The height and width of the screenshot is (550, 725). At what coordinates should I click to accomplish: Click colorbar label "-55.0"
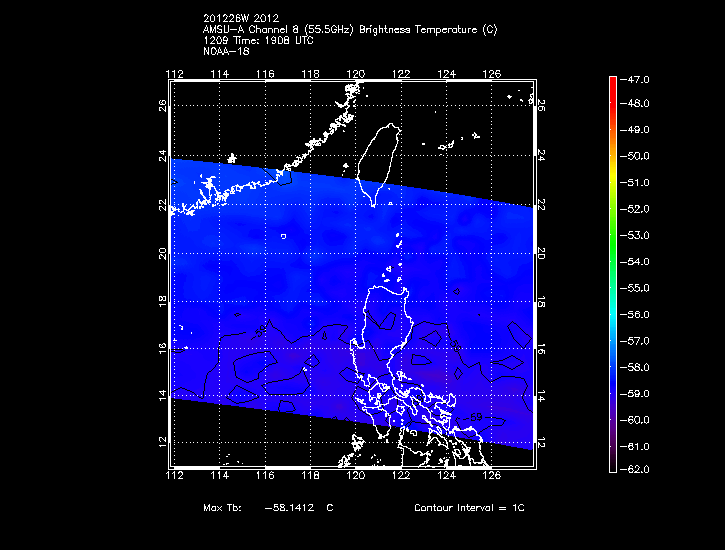pyautogui.click(x=634, y=288)
